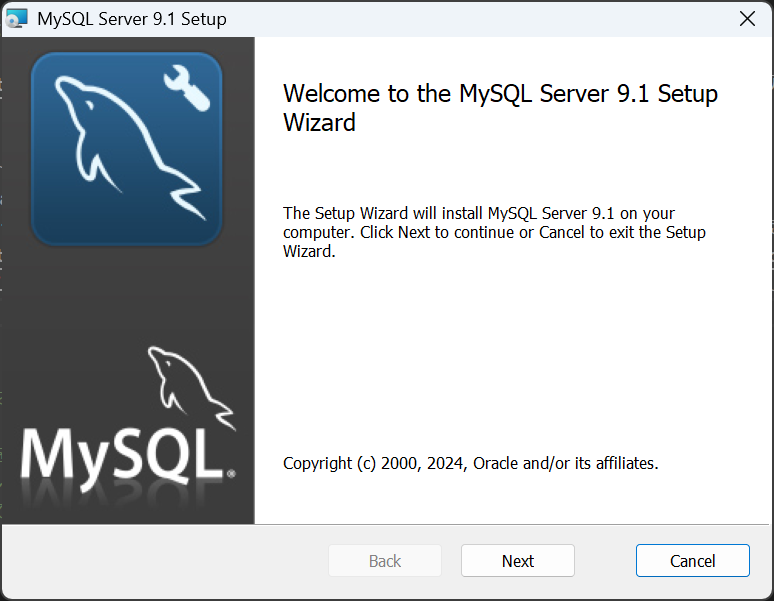Image resolution: width=774 pixels, height=601 pixels.
Task: Click the registered trademark symbol beside MySQL
Action: pos(231,472)
